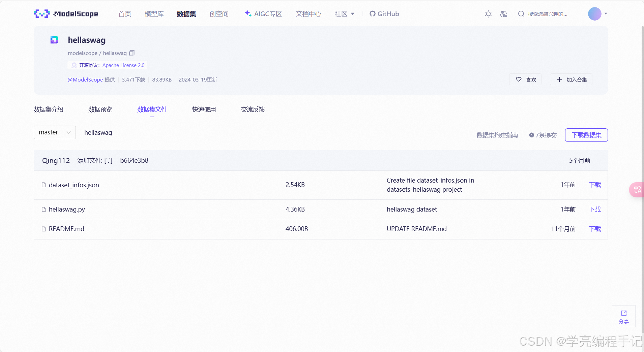Toggle the light/dark theme sun icon
This screenshot has width=644, height=352.
[x=488, y=14]
